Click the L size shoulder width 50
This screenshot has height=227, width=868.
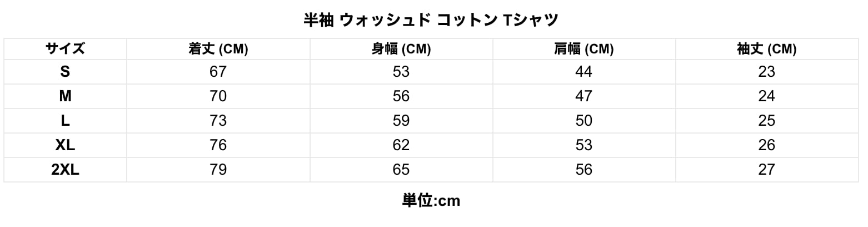583,121
